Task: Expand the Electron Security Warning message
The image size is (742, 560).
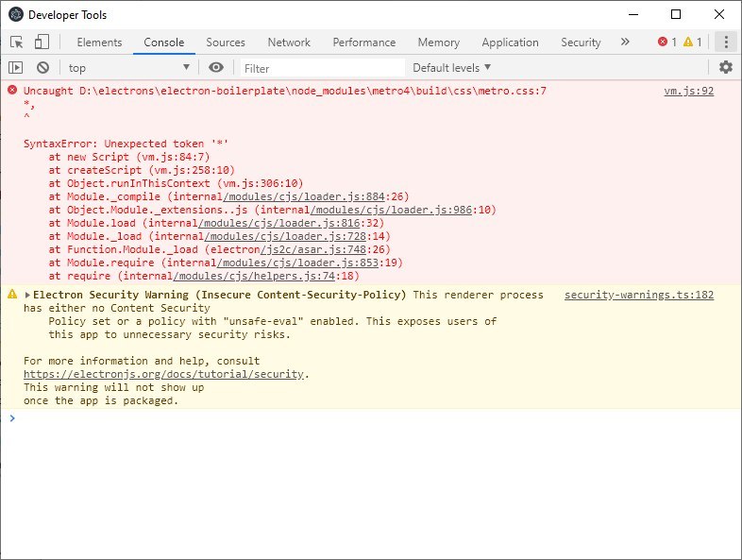Action: point(27,295)
